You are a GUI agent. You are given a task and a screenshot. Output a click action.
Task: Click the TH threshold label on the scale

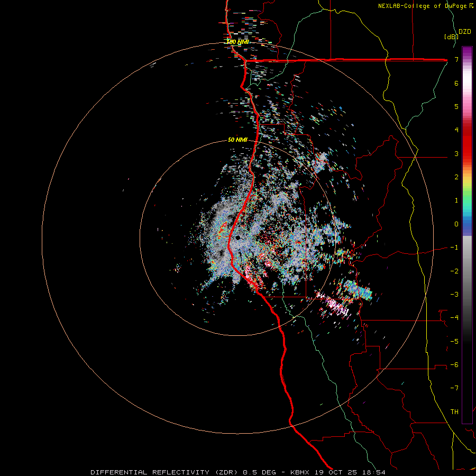click(454, 412)
